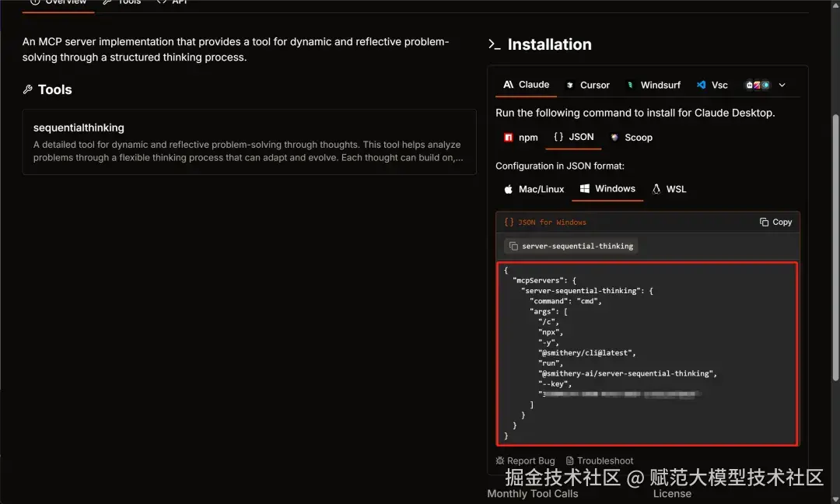The height and width of the screenshot is (504, 840).
Task: Click the "mcpServers" line in code block
Action: [544, 281]
